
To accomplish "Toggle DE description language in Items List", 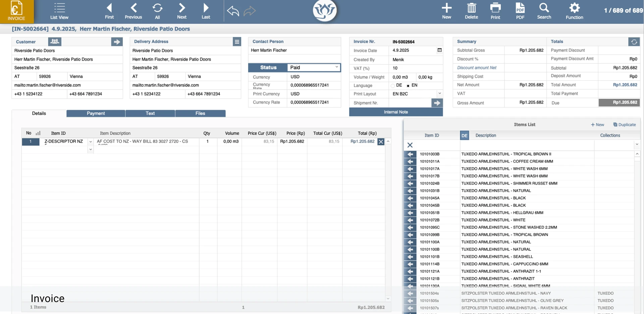I will click(464, 135).
